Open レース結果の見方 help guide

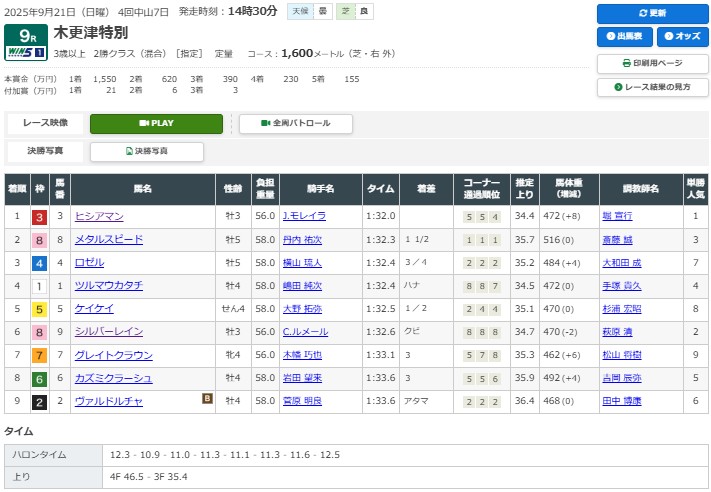point(651,87)
